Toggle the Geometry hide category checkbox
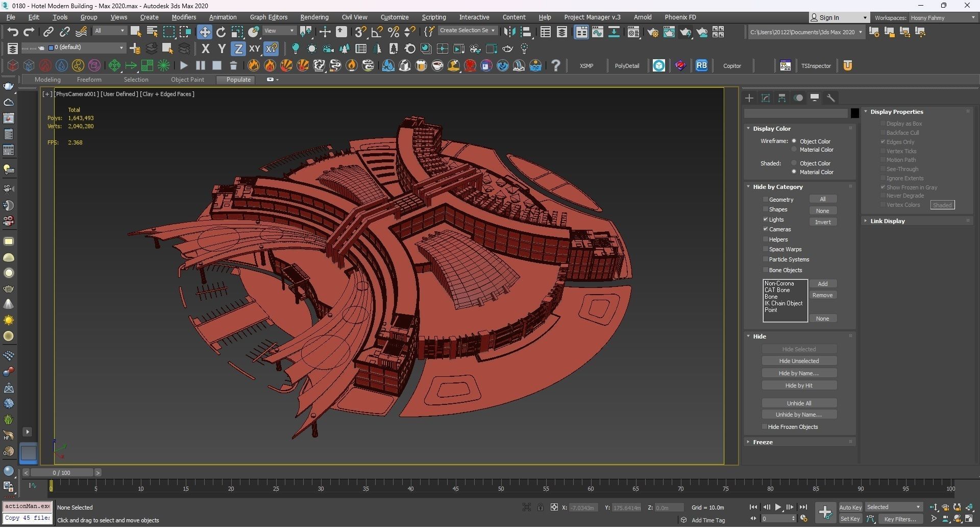 coord(766,200)
